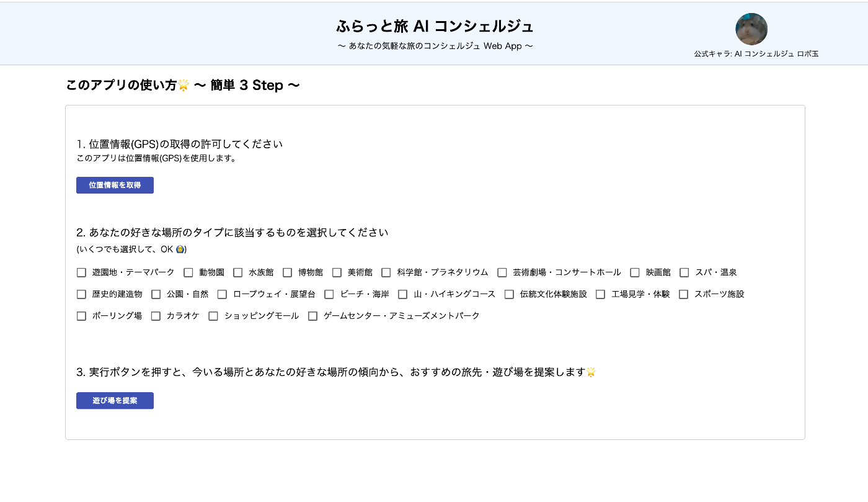Screen dimensions: 868x502
Task: Tick the ビーチ・海岸 checkbox
Action: pyautogui.click(x=329, y=294)
